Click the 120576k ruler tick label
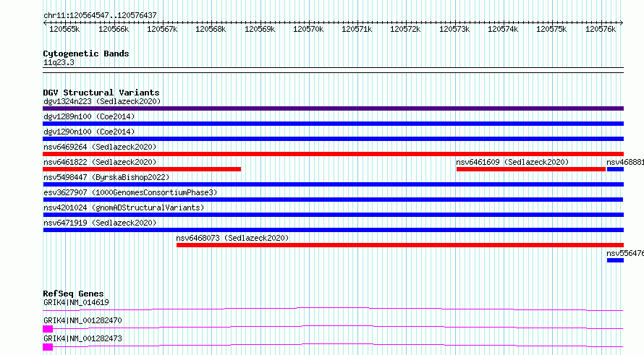 (x=601, y=29)
